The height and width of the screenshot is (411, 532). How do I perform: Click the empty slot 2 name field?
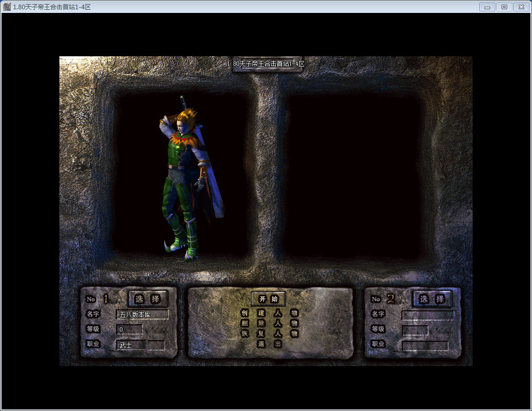point(428,315)
